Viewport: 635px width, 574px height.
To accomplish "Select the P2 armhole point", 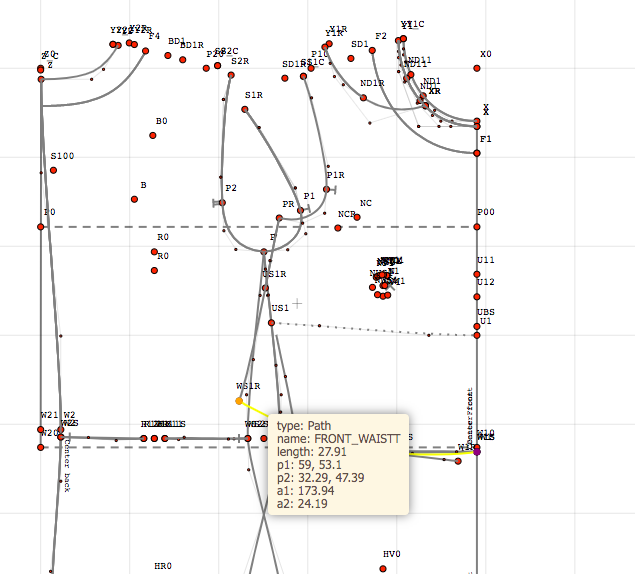I will click(x=222, y=203).
